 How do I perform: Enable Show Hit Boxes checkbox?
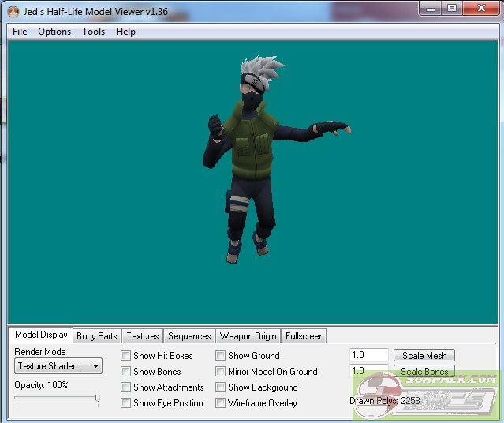coord(125,356)
